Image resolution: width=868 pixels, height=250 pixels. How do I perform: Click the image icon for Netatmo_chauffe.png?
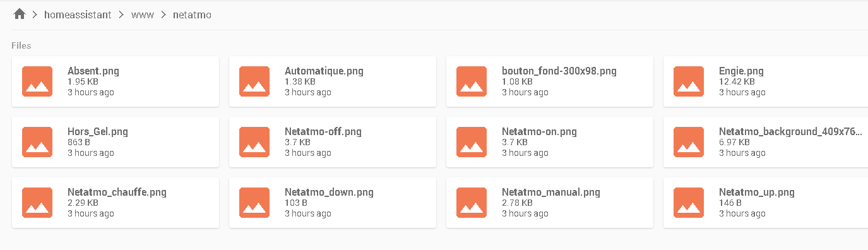point(37,203)
